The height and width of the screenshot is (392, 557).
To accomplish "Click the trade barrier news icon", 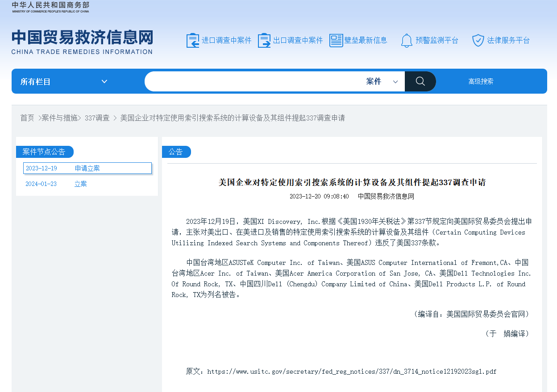I will pos(336,40).
